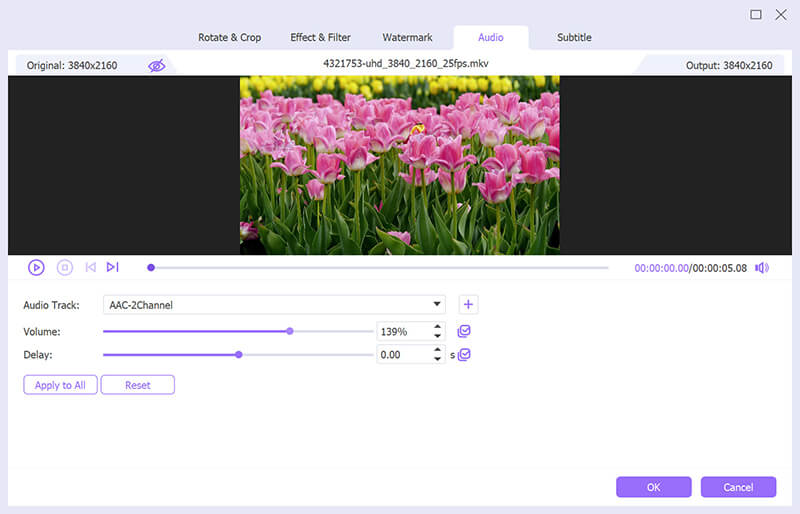Select the Audio tab
Viewport: 800px width, 514px height.
click(491, 37)
